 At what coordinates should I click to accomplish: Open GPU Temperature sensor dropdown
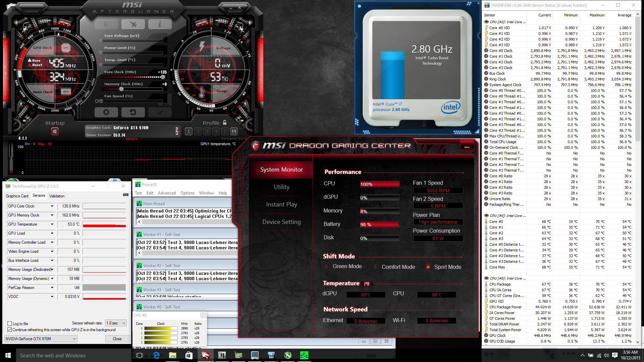click(x=52, y=224)
